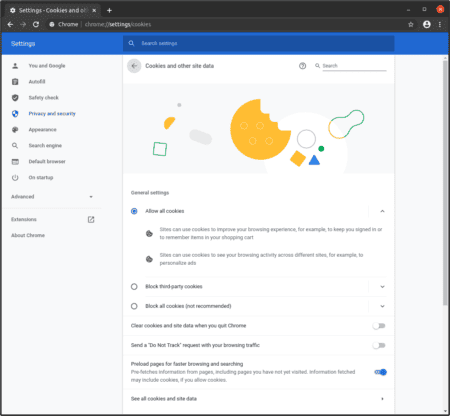Click the Default browser window icon
The width and height of the screenshot is (450, 416).
pos(15,162)
